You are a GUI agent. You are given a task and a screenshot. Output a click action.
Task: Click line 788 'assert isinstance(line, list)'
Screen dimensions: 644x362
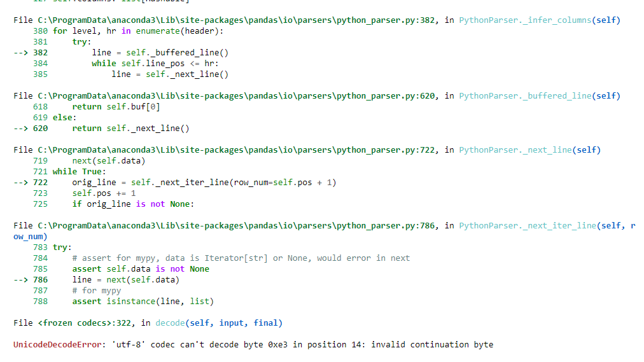[x=143, y=302]
